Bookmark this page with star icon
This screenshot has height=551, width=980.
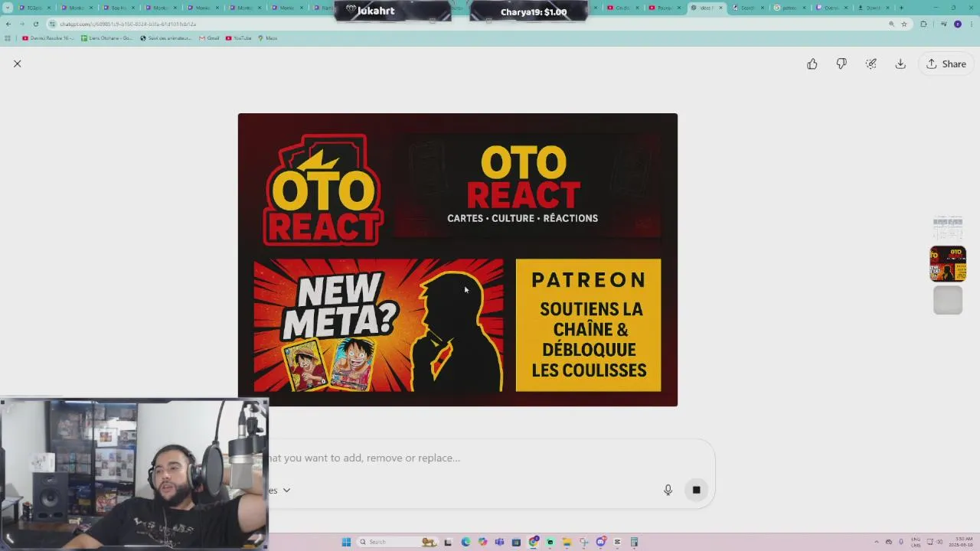point(904,24)
